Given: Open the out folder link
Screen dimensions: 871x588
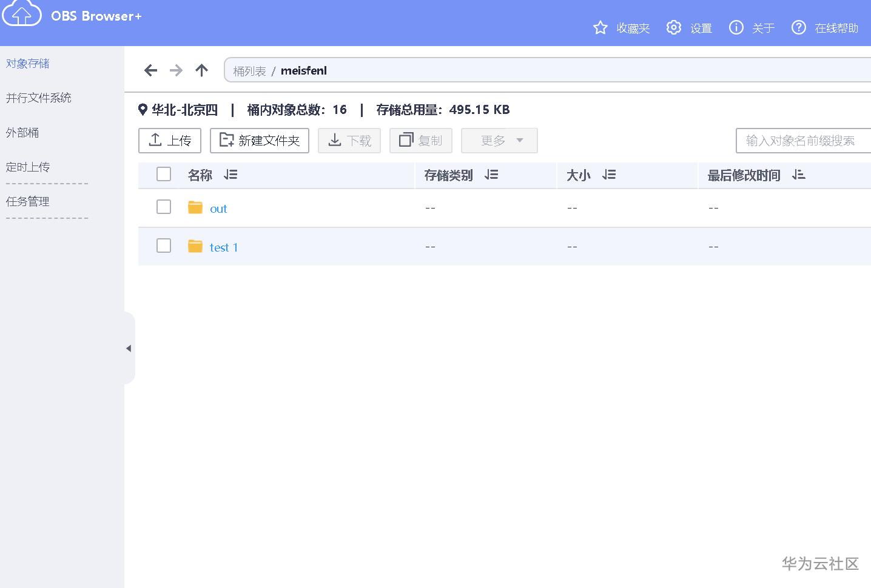Looking at the screenshot, I should 218,208.
